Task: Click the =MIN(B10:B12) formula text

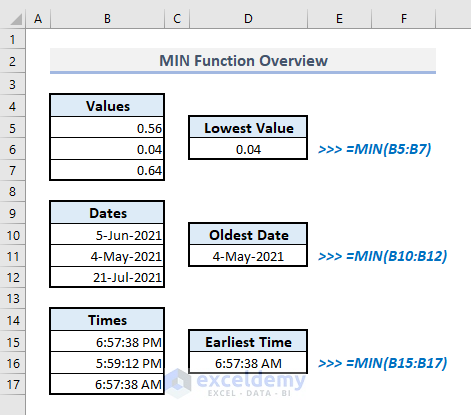Action: 396,256
